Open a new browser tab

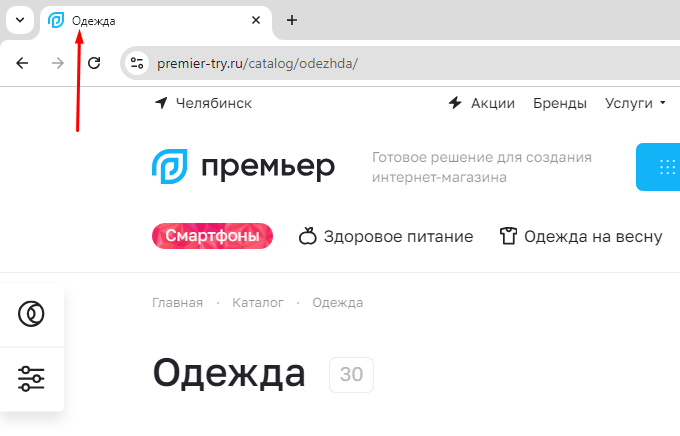coord(292,20)
